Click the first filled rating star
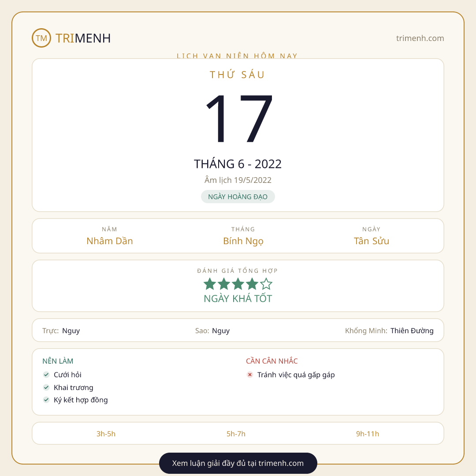476x476 pixels. tap(210, 284)
